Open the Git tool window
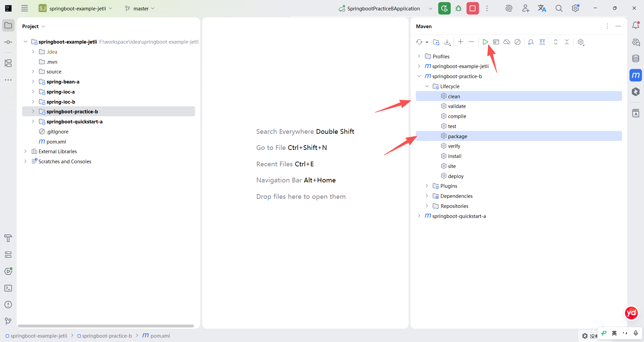The height and width of the screenshot is (342, 644). (x=8, y=321)
